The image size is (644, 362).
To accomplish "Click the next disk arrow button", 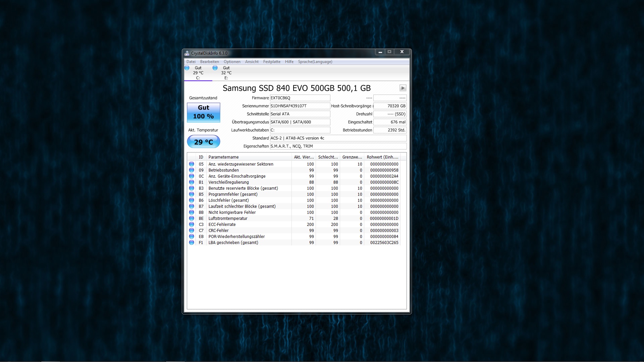I will 403,88.
